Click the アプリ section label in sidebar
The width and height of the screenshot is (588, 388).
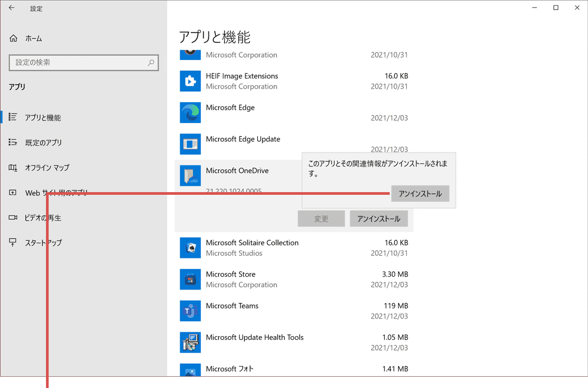pos(17,87)
